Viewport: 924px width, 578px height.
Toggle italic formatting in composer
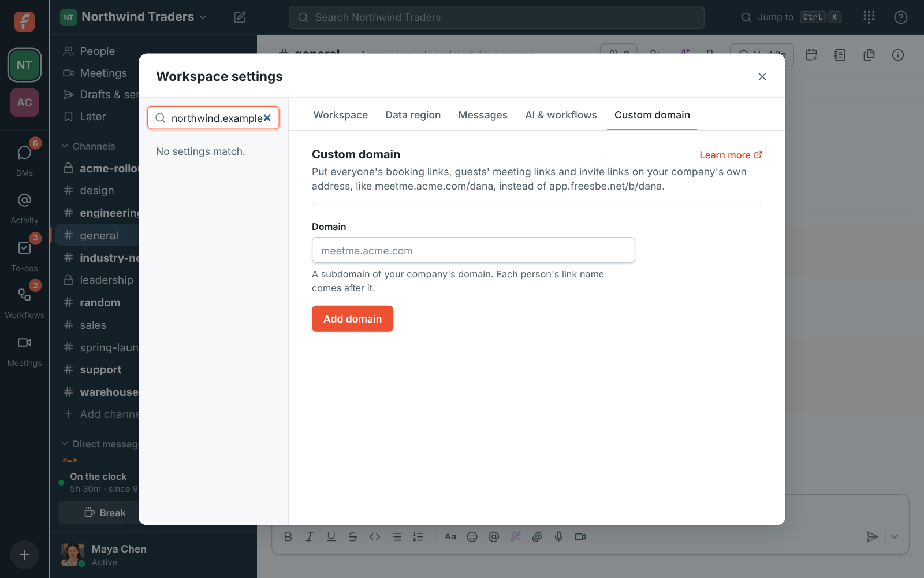[x=310, y=537]
